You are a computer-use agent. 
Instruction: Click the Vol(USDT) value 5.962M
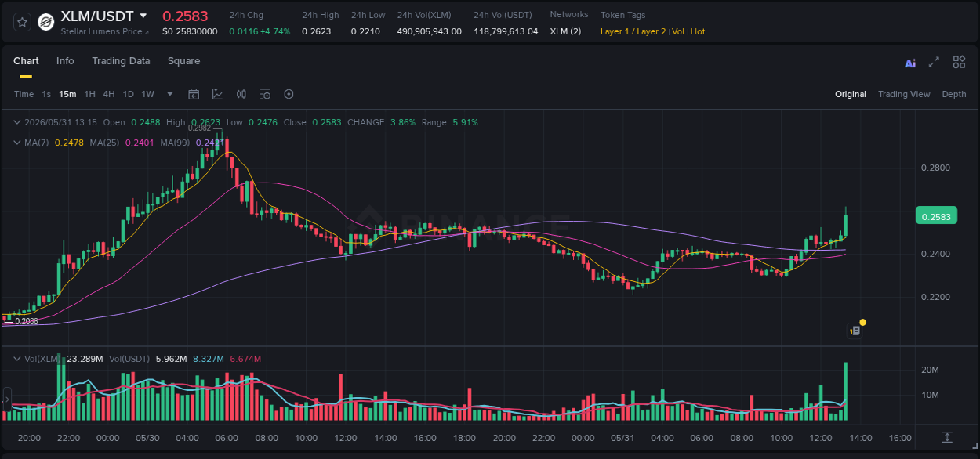169,359
